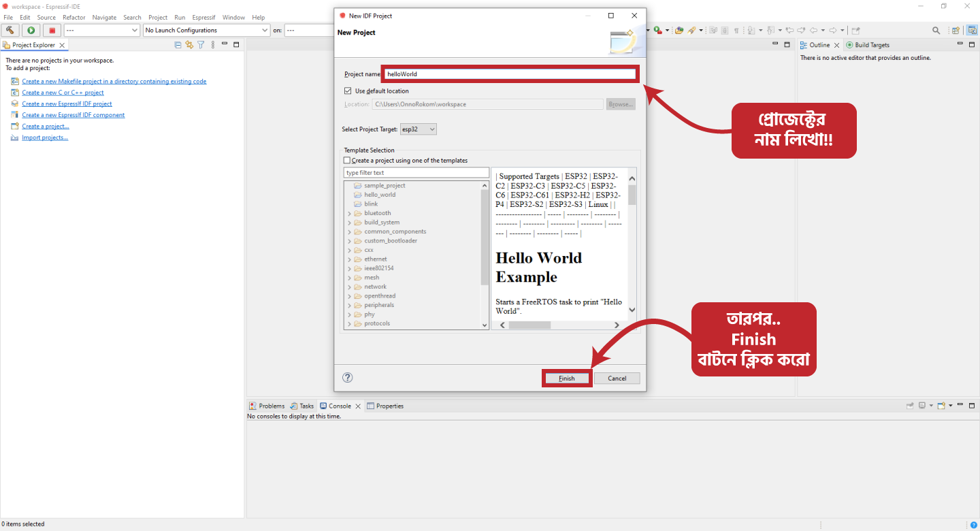Click Create a new Espressif IDF component link
Viewport: 980px width, 531px height.
(73, 115)
